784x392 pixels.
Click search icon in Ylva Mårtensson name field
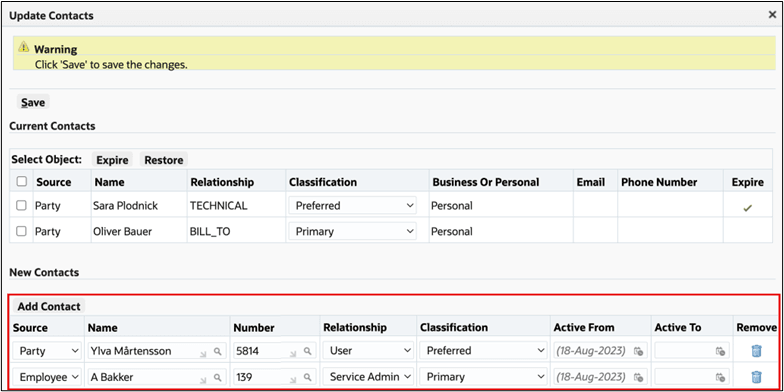tap(218, 352)
